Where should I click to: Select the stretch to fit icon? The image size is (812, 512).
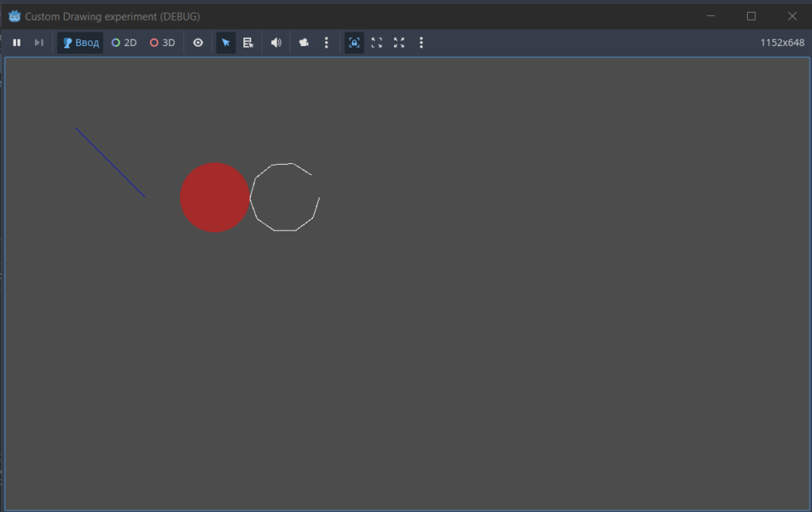pos(399,43)
